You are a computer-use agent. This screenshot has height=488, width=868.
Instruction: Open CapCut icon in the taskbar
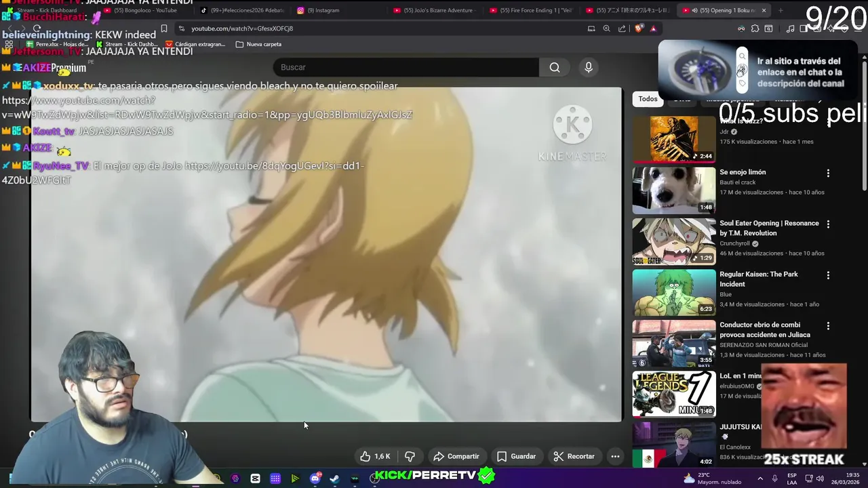[x=255, y=479]
